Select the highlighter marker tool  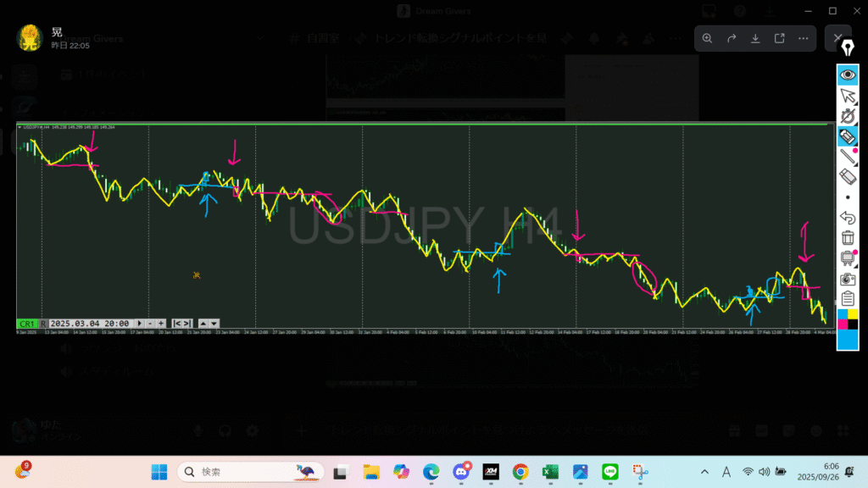[848, 136]
